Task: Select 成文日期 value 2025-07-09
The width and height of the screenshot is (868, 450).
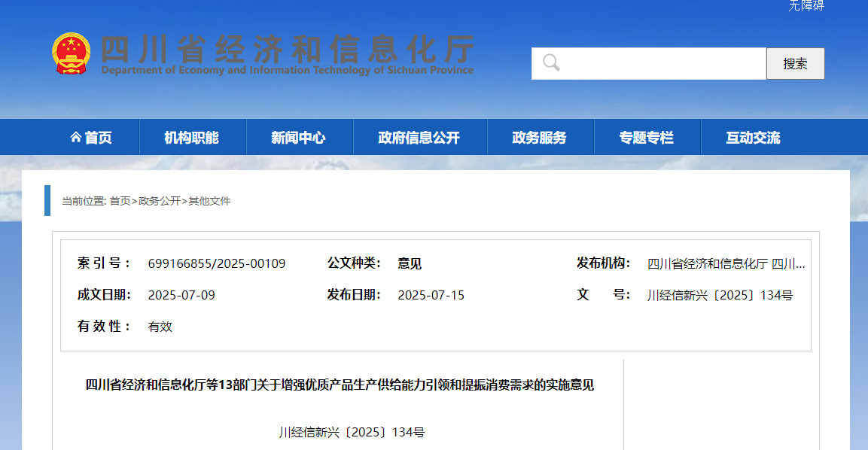Action: [x=181, y=295]
